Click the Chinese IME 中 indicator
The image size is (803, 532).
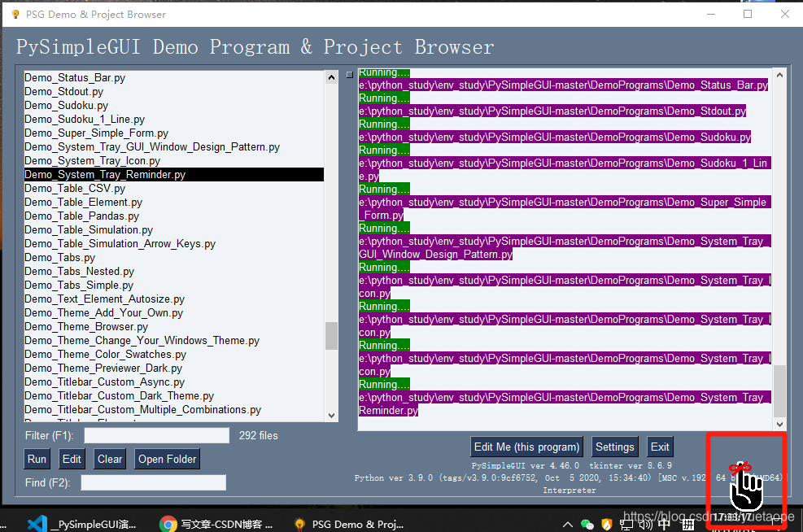click(664, 525)
